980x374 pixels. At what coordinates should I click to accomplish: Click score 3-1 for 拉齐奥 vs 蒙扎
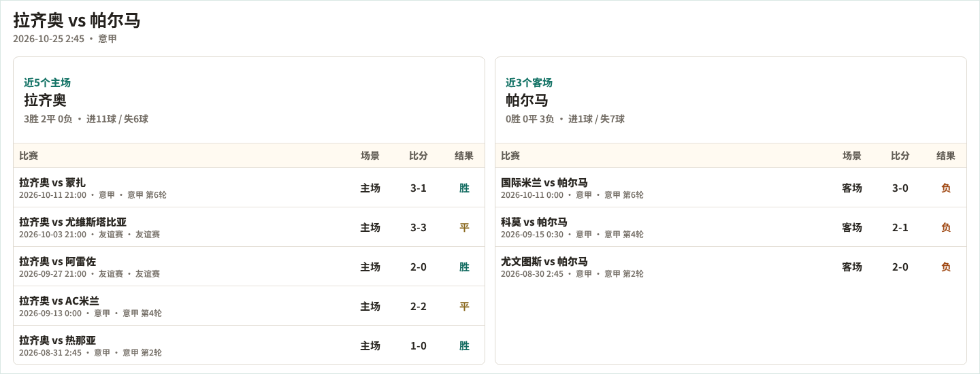[419, 188]
